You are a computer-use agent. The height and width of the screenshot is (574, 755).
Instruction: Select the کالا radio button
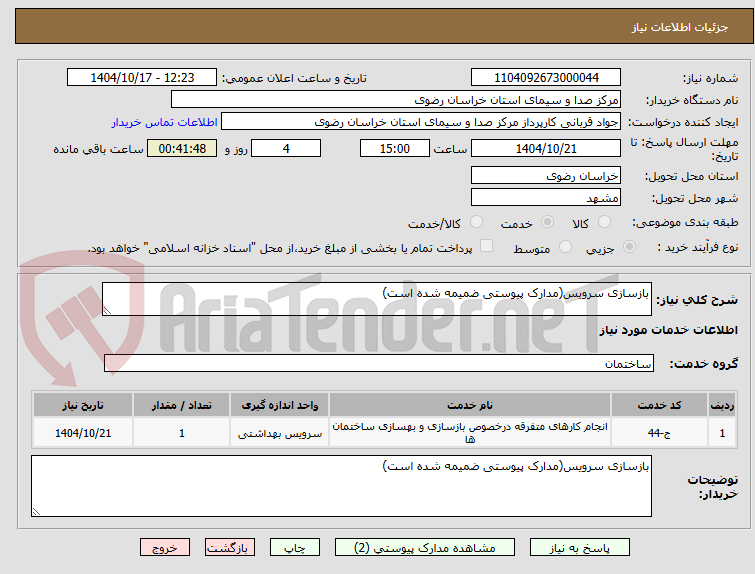604,222
